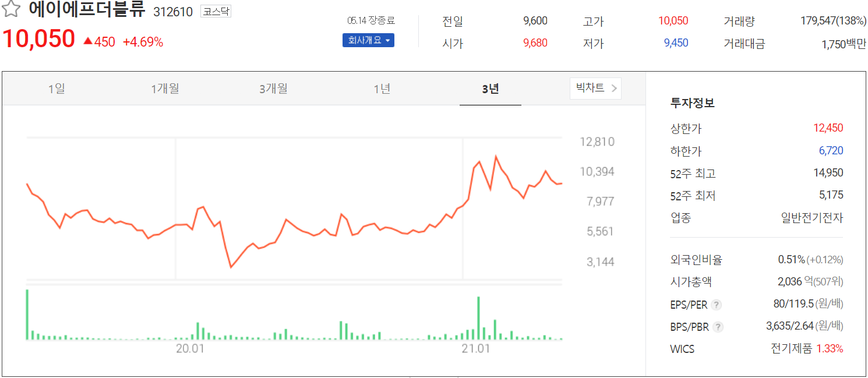Screen dimensions: 868x378
Task: Click 52주 최저 value 5,175
Action: (x=831, y=195)
